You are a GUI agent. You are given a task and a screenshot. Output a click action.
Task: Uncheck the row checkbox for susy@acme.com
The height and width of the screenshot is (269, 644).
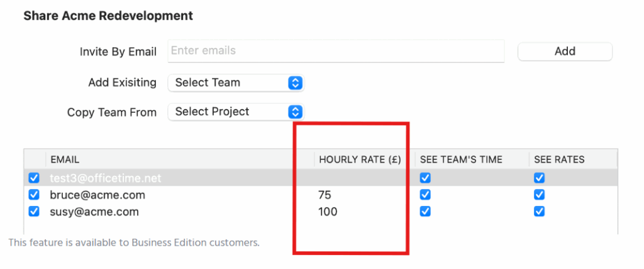click(34, 212)
